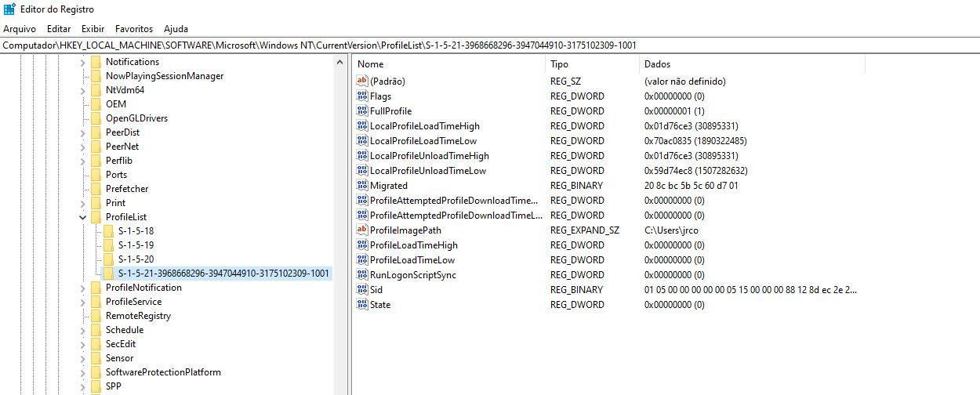Viewport: 980px width, 395px height.
Task: Select the '20 8c bc 5b 5c 60 d7 01' data
Action: coord(691,186)
